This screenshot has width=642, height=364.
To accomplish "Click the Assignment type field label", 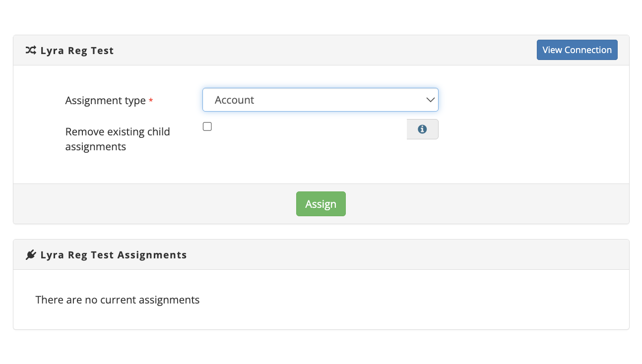I will (105, 101).
